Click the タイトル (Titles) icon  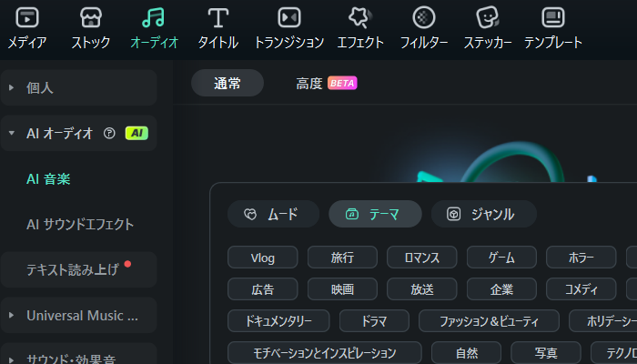(218, 18)
